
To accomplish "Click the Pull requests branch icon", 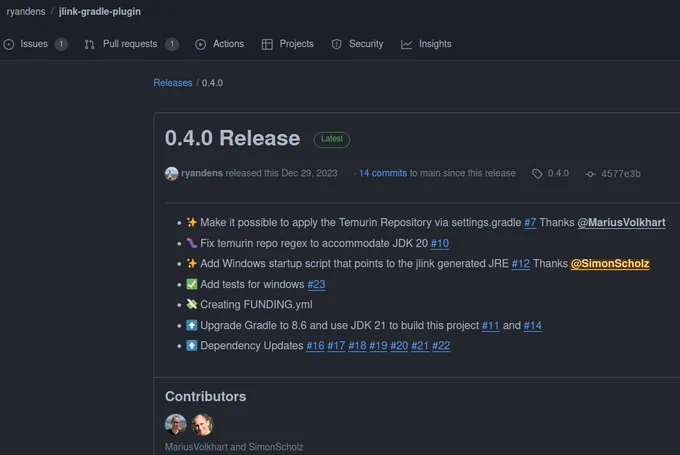I will pyautogui.click(x=89, y=44).
